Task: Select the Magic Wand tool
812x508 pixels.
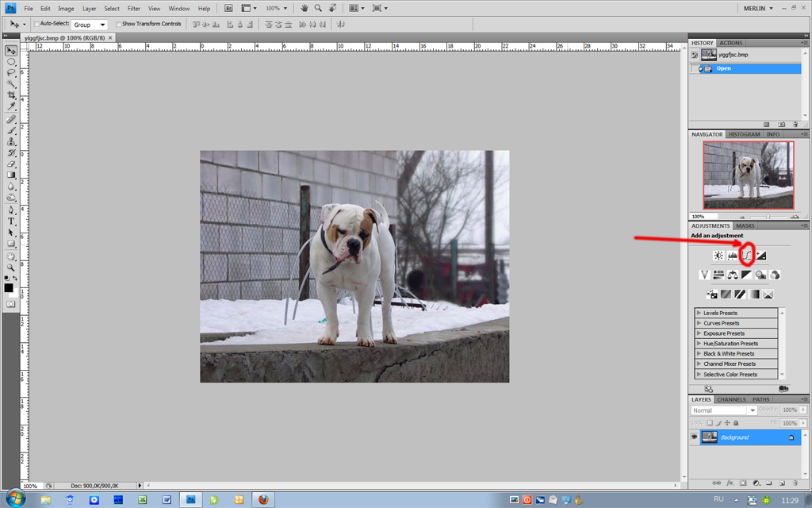Action: point(11,84)
